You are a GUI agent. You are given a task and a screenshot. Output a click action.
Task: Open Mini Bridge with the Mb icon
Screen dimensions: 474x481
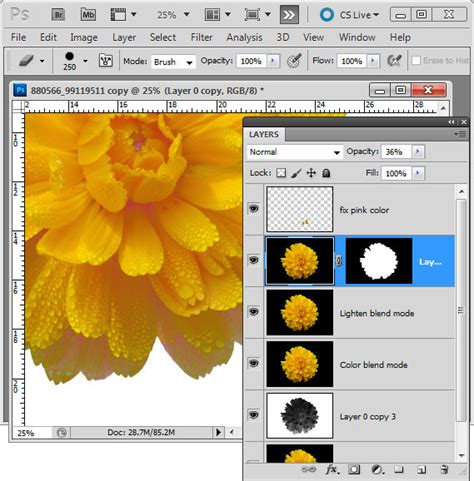coord(88,15)
